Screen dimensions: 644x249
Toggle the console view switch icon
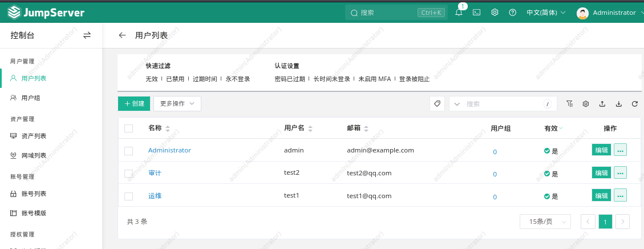pyautogui.click(x=87, y=35)
